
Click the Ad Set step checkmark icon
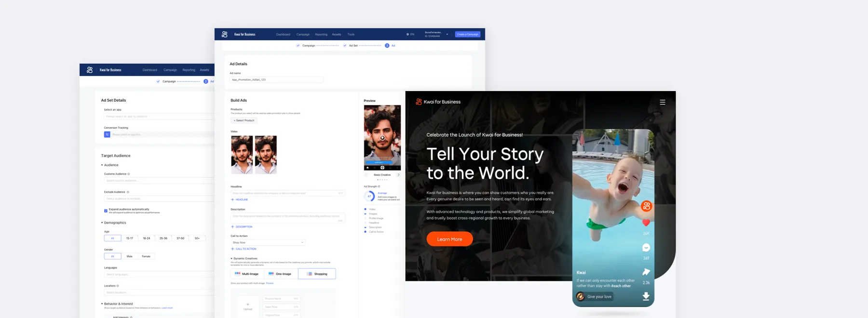pyautogui.click(x=345, y=46)
